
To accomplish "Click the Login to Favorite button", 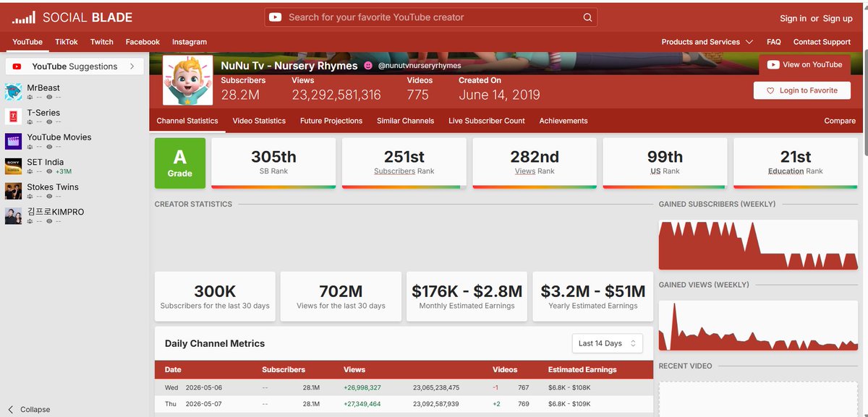I will [x=802, y=90].
